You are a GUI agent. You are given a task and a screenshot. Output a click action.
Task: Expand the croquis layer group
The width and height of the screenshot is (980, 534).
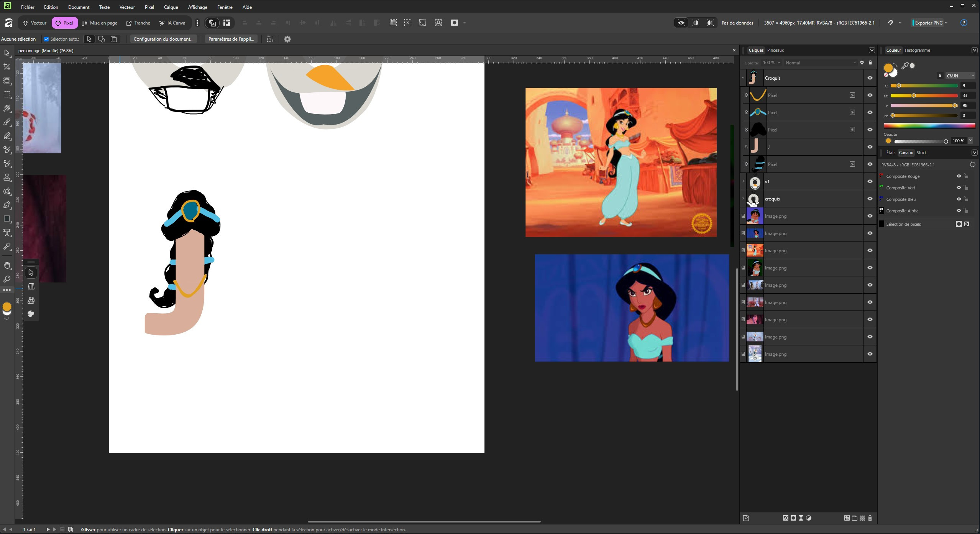tap(743, 199)
